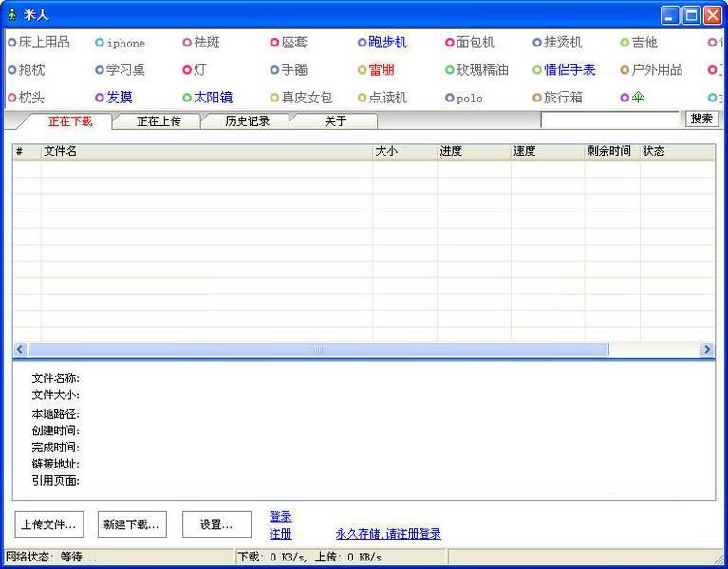This screenshot has width=728, height=569.
Task: Click the 米人 app icon in title bar
Action: click(x=12, y=14)
